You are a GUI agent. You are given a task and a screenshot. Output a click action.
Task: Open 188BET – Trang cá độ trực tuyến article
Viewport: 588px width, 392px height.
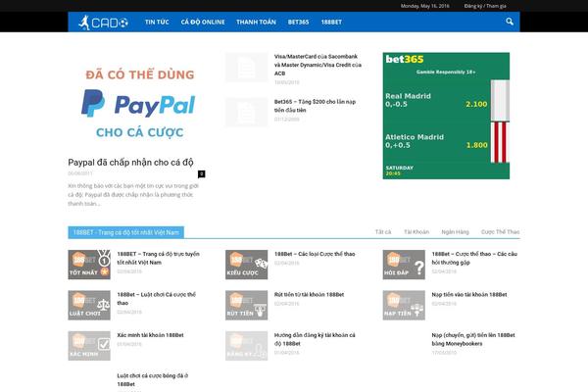pyautogui.click(x=158, y=258)
